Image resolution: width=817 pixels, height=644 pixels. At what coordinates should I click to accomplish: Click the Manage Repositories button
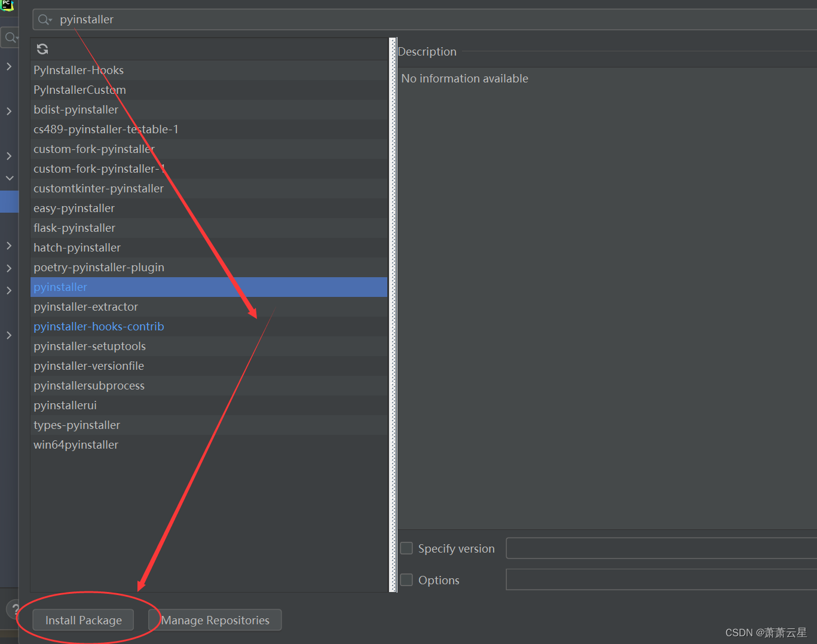tap(215, 620)
